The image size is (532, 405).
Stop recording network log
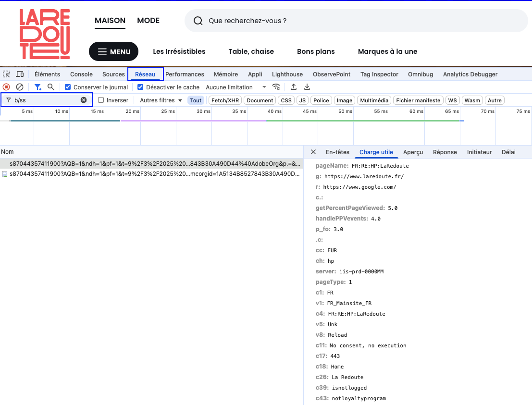[6, 87]
